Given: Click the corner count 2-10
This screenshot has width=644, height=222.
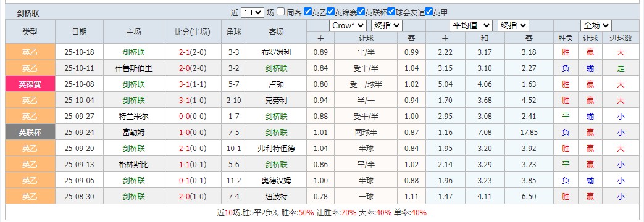Looking at the screenshot, I should coord(233,100).
